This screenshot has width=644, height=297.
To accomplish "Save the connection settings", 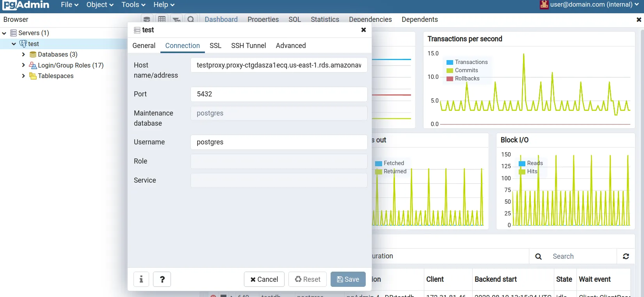I will coord(348,279).
